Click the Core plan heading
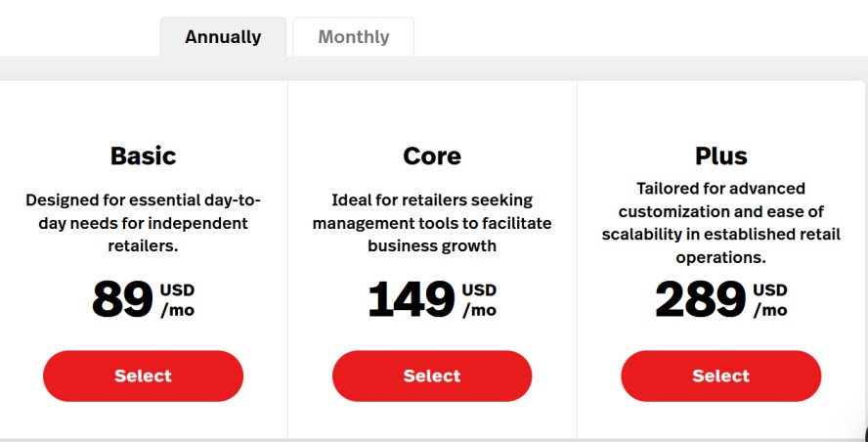 coord(432,155)
